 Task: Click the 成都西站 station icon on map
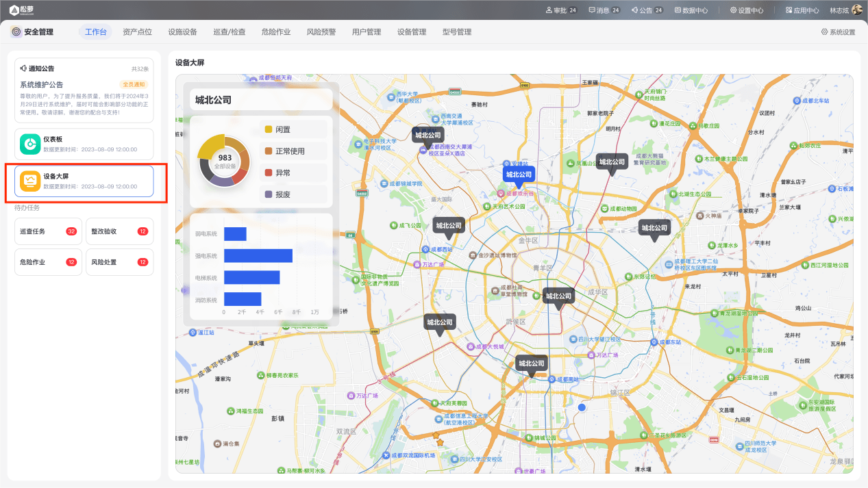425,249
